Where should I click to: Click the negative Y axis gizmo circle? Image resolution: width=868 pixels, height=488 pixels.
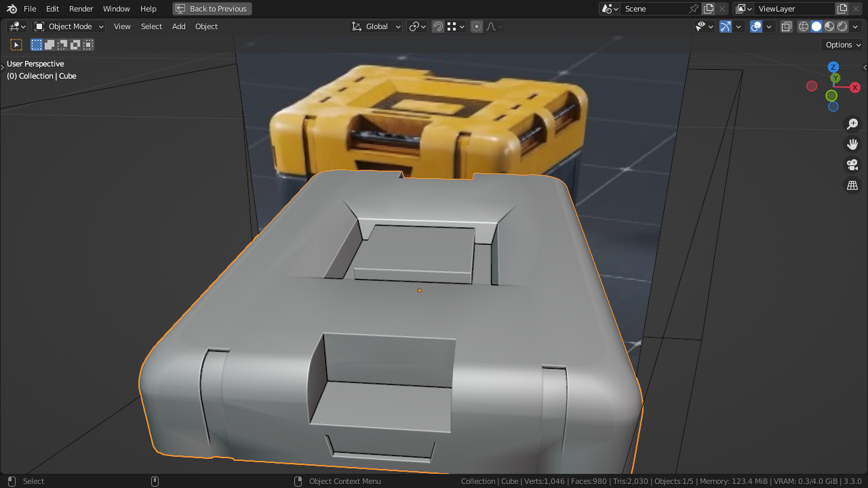coord(831,96)
